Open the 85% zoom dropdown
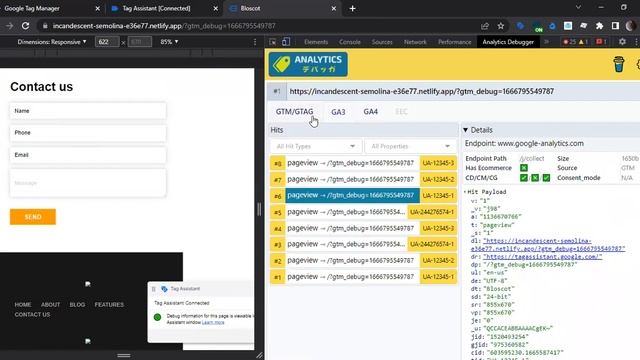 point(169,42)
